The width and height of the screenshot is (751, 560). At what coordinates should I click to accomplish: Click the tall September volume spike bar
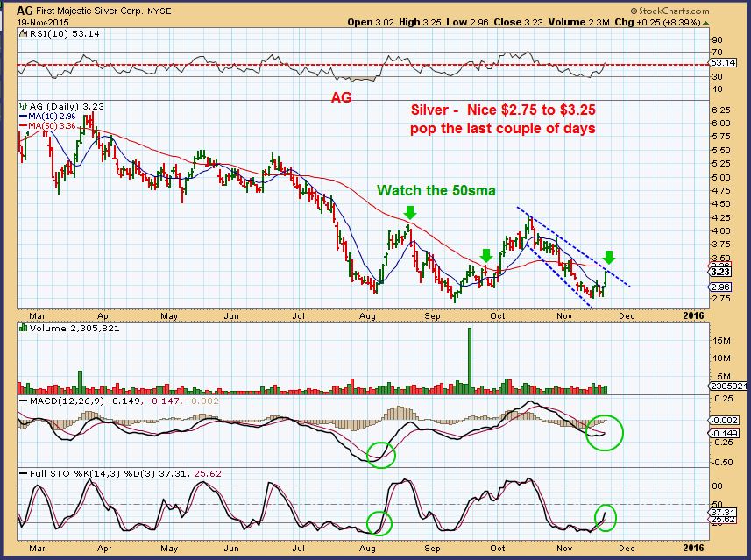click(470, 360)
